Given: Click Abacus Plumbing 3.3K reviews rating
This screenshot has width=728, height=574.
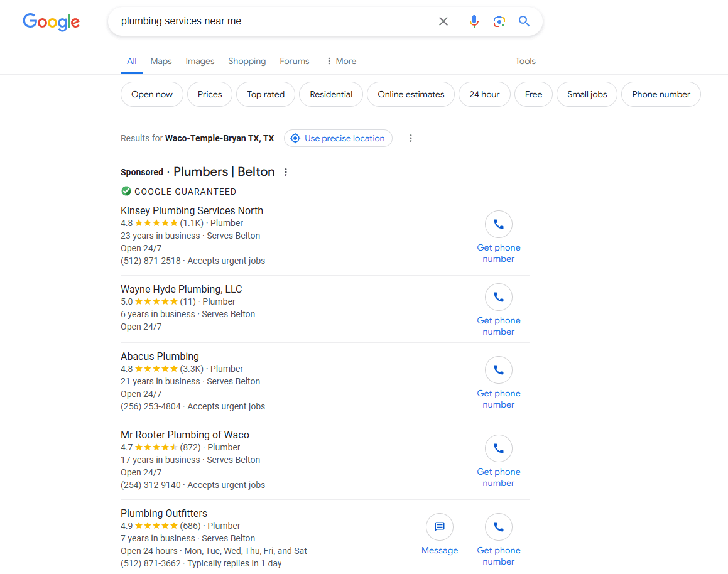Looking at the screenshot, I should click(162, 369).
